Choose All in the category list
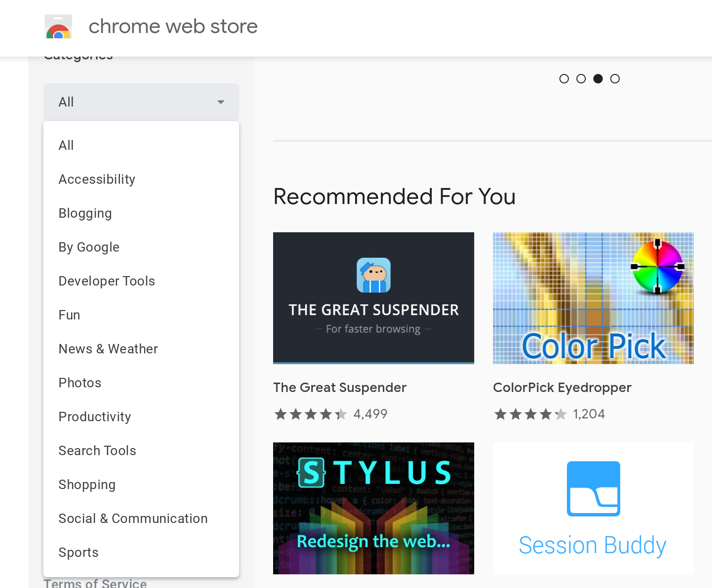 click(141, 145)
